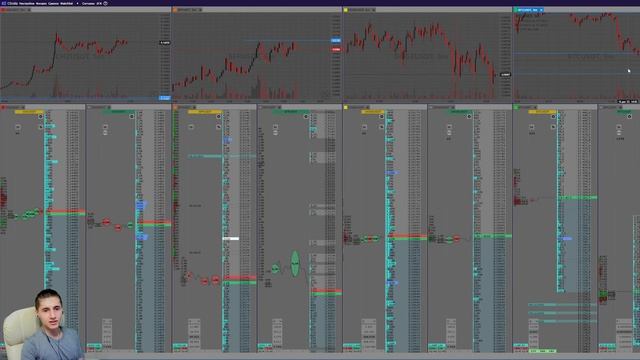
Task: Click the red link icon of the first order book
Action: [3, 107]
